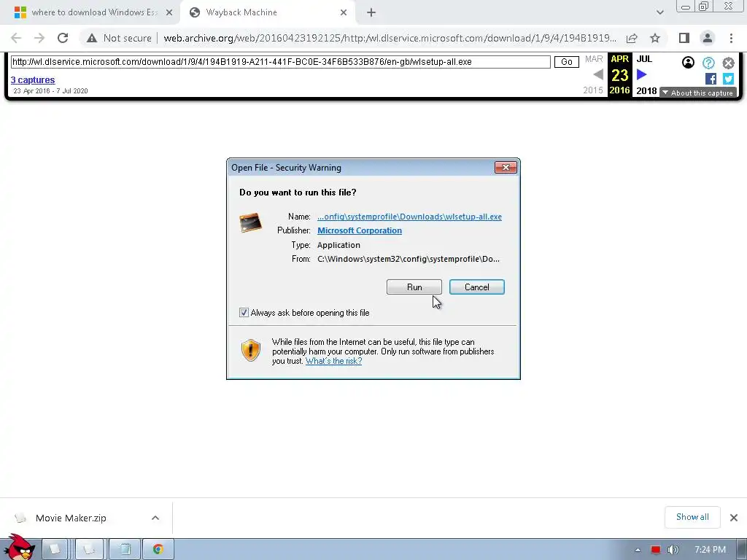Click the second taskbar application button

point(89,550)
